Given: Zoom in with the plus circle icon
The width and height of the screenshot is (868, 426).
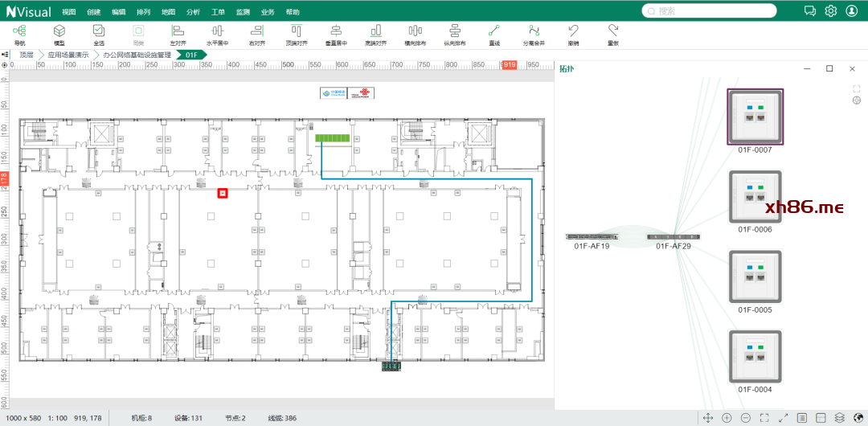Looking at the screenshot, I should [x=727, y=418].
